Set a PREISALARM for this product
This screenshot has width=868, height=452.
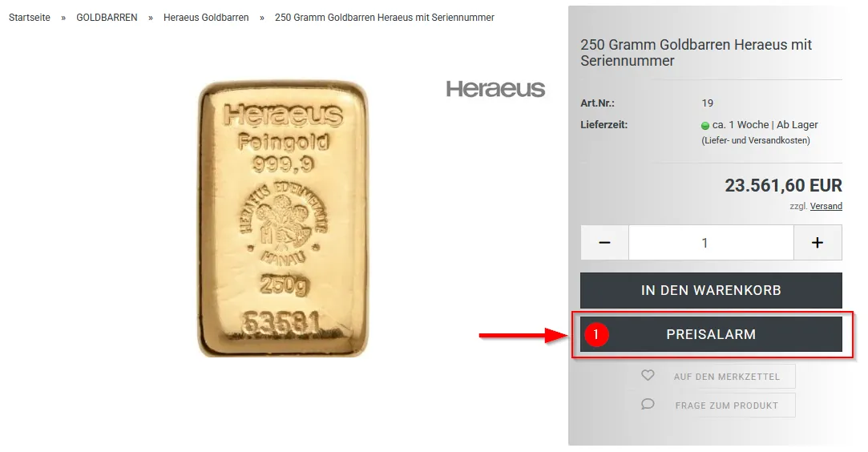pyautogui.click(x=712, y=334)
